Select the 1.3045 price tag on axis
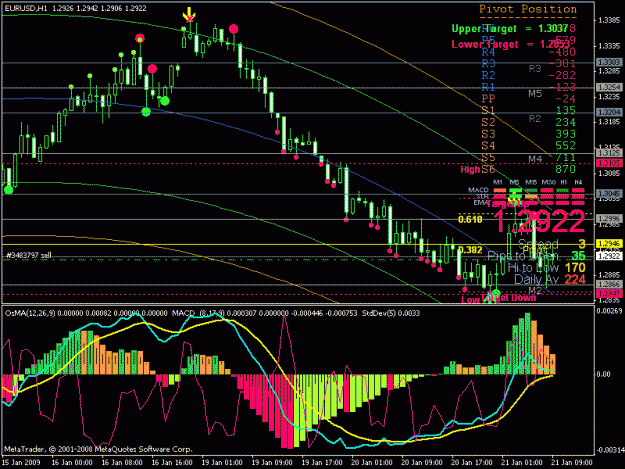The image size is (625, 469). click(609, 194)
